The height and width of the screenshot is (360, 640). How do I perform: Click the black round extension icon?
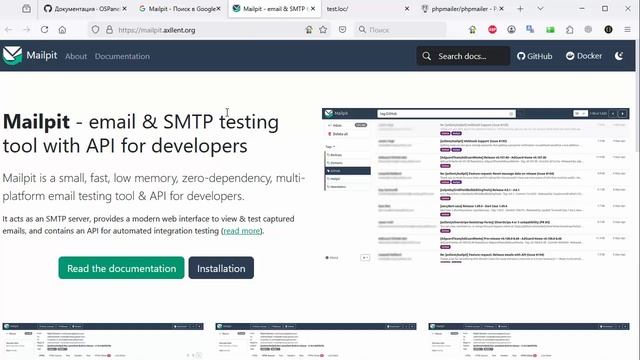point(608,29)
